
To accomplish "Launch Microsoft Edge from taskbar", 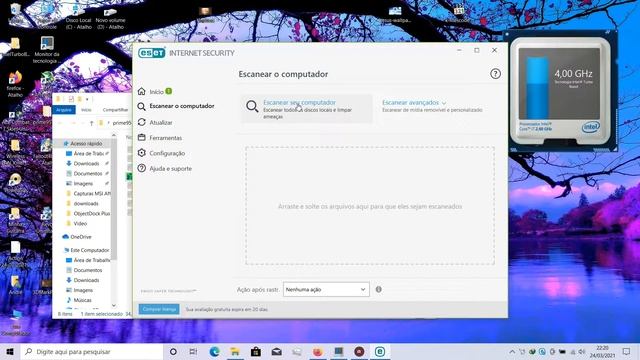I will pyautogui.click(x=215, y=351).
